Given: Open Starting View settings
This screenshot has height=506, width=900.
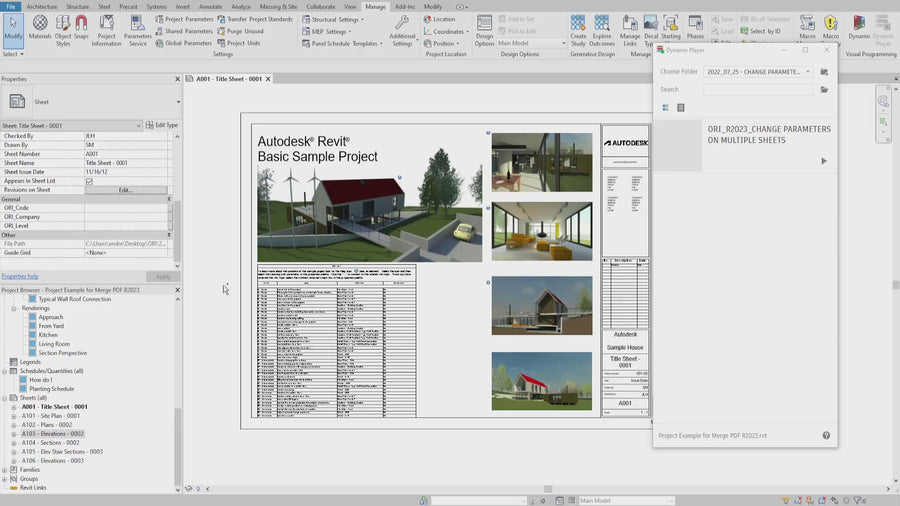Looking at the screenshot, I should pyautogui.click(x=670, y=28).
